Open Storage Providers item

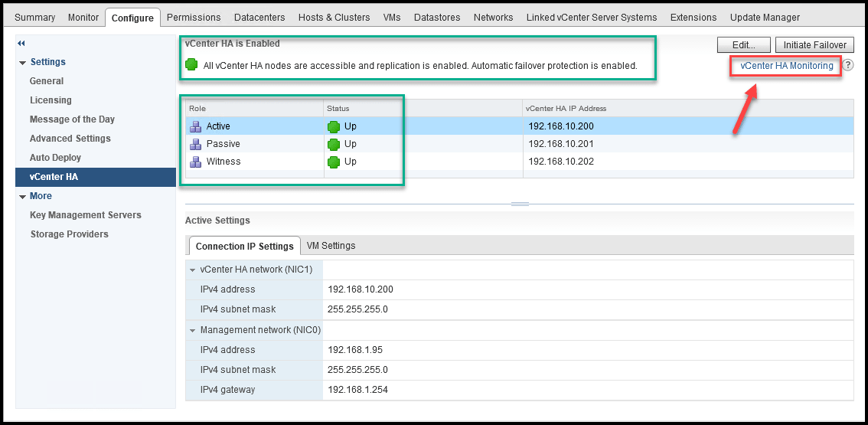point(69,234)
